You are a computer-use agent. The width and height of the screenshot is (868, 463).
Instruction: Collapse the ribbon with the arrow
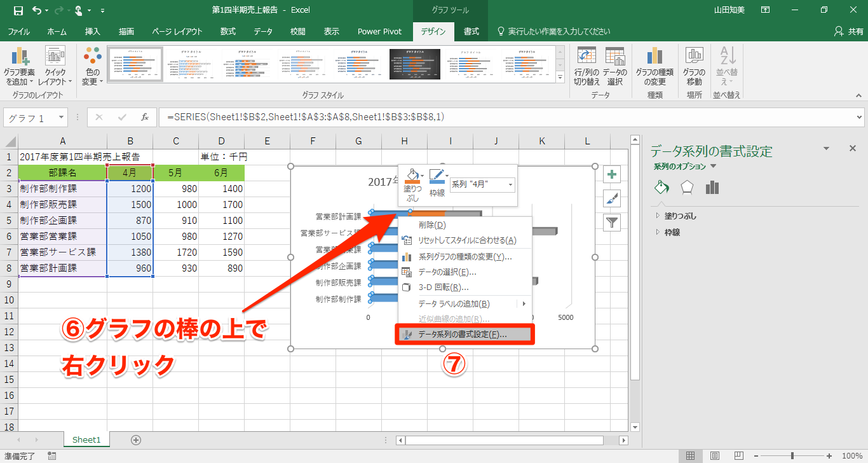(858, 95)
